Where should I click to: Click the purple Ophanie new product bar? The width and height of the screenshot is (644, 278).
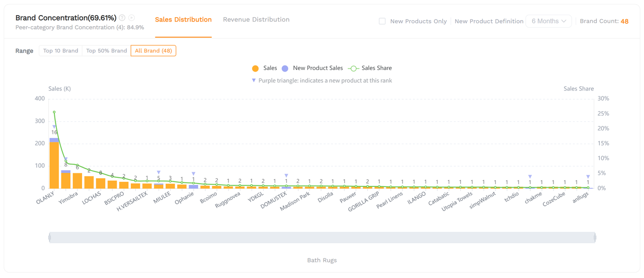(194, 187)
